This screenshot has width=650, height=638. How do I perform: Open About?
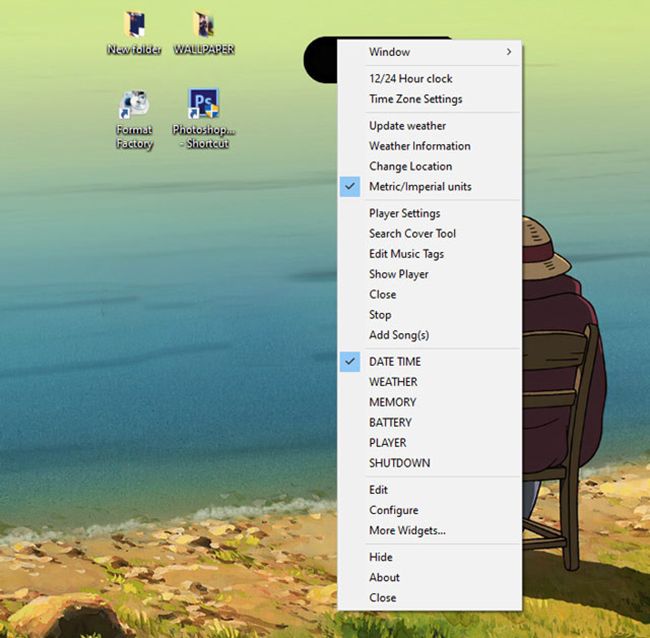429,577
